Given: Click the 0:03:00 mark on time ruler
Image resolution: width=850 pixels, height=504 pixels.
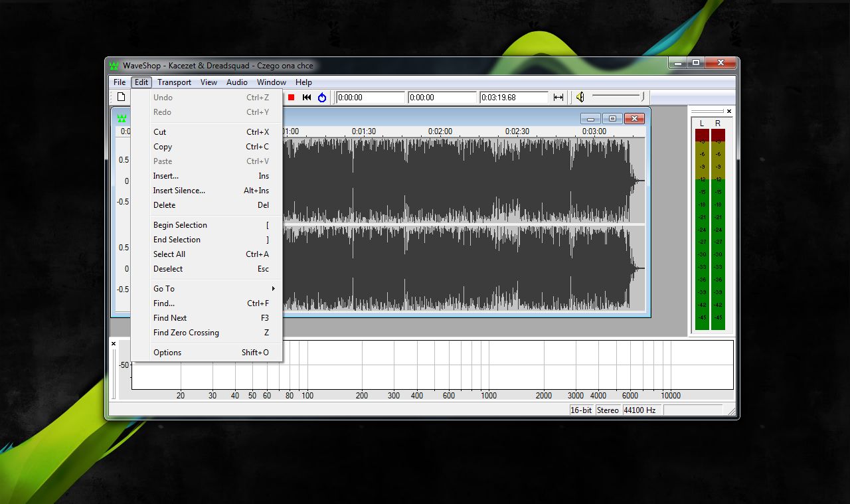Looking at the screenshot, I should [x=594, y=131].
